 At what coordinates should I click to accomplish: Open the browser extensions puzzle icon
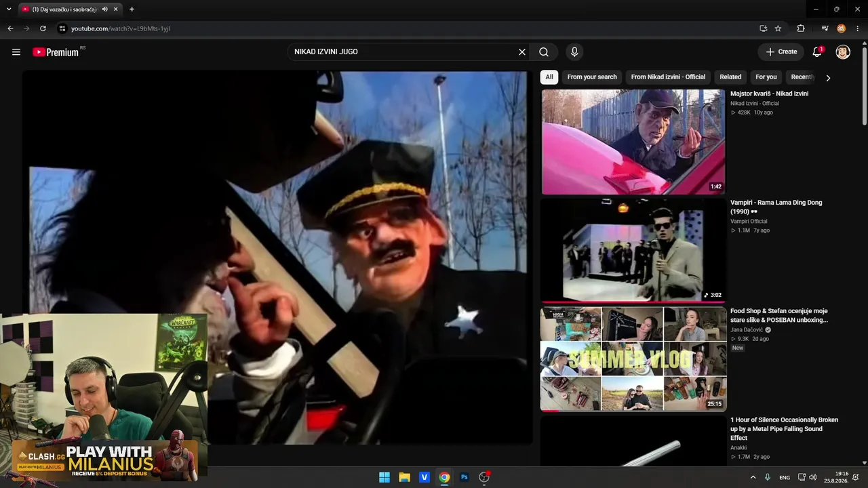[801, 28]
